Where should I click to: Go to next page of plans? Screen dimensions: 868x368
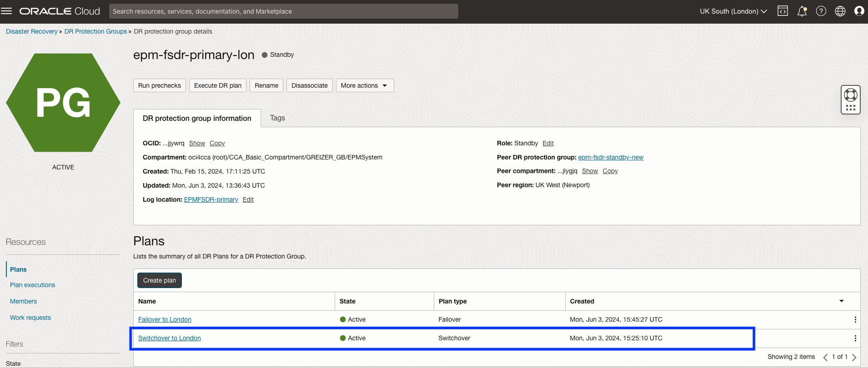(854, 357)
